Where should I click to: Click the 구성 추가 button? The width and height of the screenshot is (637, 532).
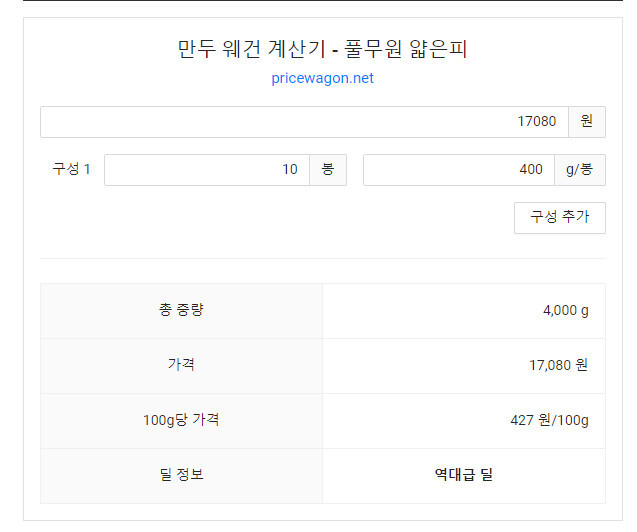pos(559,218)
